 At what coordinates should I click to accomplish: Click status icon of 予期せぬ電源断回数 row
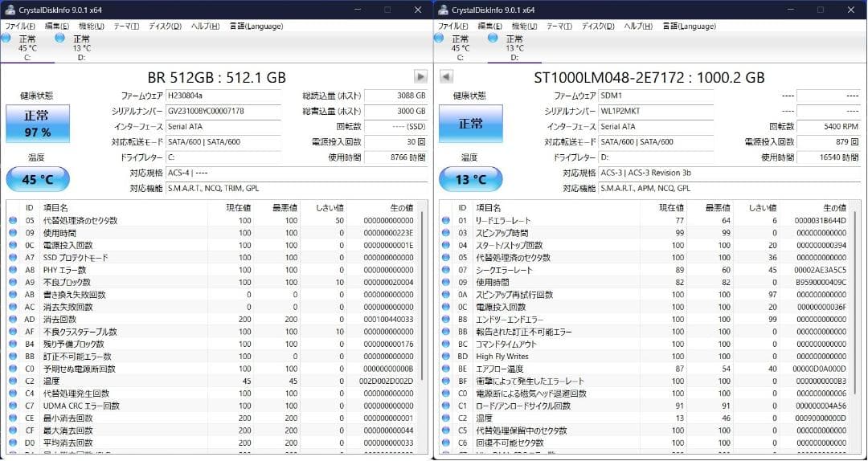13,369
